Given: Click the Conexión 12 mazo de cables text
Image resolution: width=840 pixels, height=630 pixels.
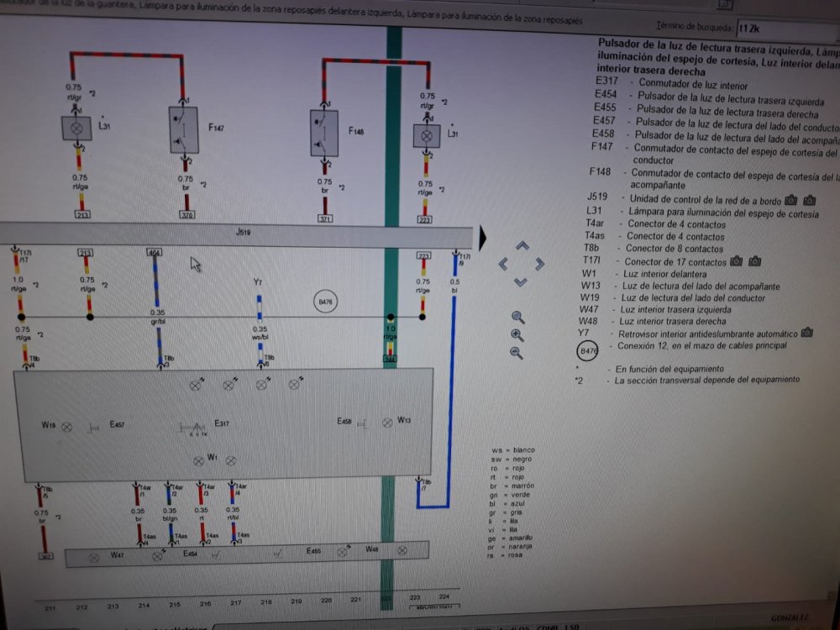Looking at the screenshot, I should point(701,345).
